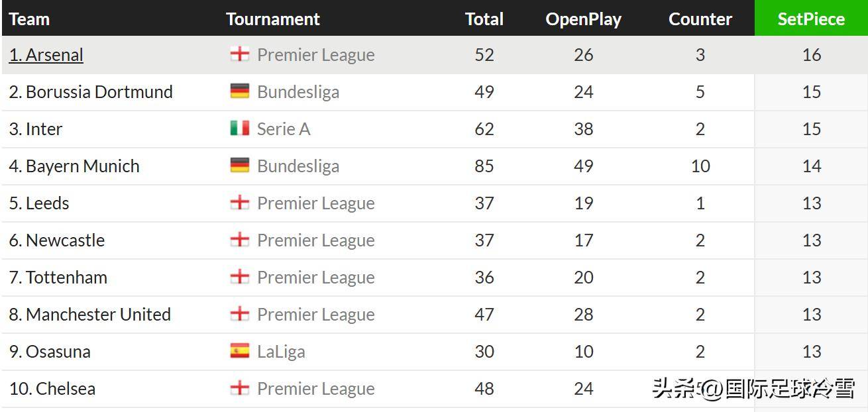Click Italy flag in Inter row
Image resolution: width=868 pixels, height=412 pixels.
click(x=239, y=129)
